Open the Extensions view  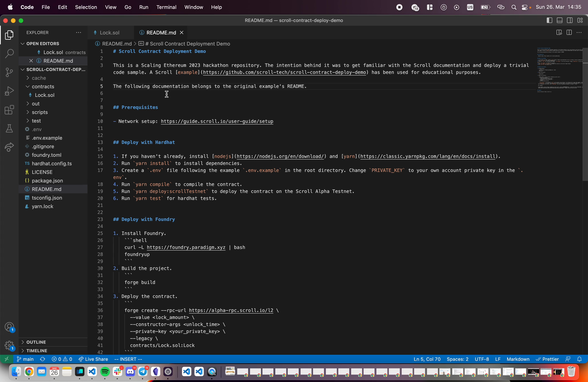point(9,110)
